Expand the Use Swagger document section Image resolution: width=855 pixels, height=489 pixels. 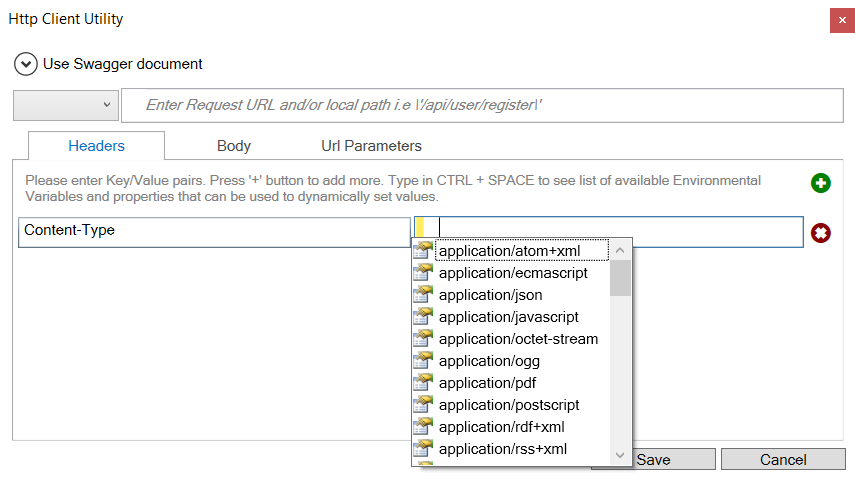click(26, 64)
